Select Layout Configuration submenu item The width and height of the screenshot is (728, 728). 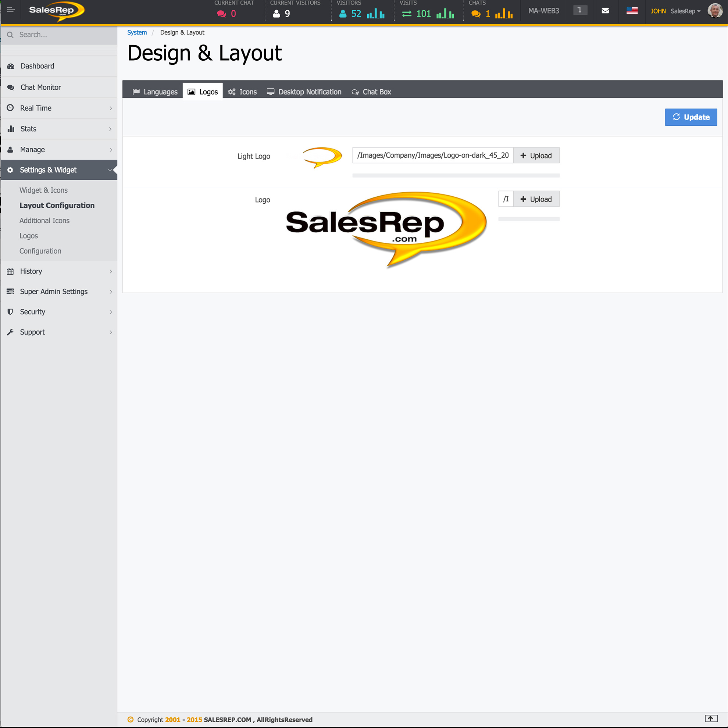[x=57, y=206]
